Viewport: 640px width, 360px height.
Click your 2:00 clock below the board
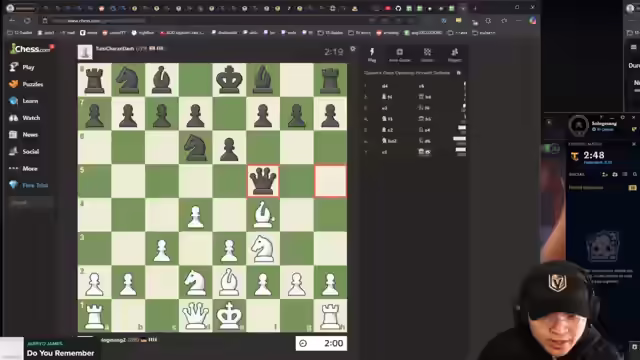[x=321, y=343]
